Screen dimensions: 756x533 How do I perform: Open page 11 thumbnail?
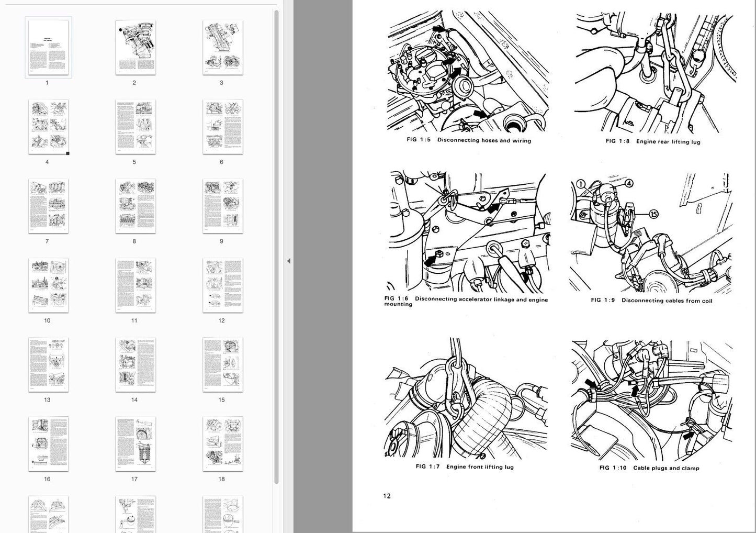tap(135, 285)
